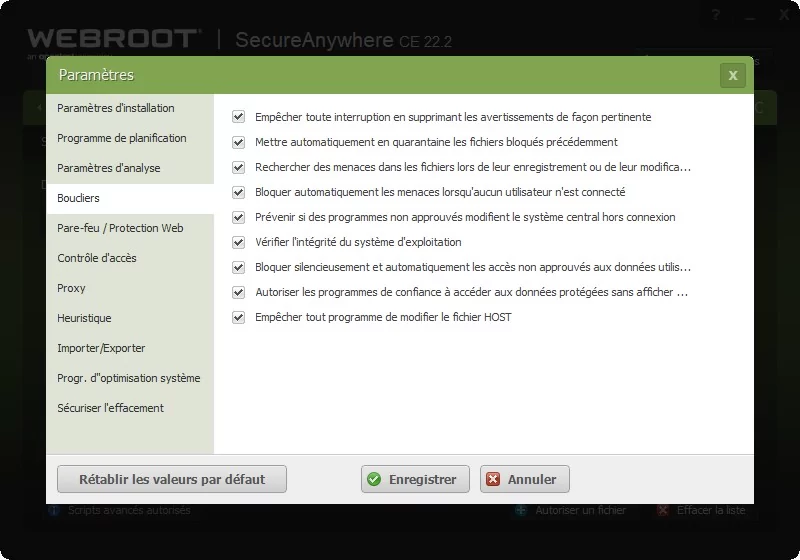The image size is (800, 560).
Task: Select Programme de planification in sidebar
Action: (x=121, y=138)
